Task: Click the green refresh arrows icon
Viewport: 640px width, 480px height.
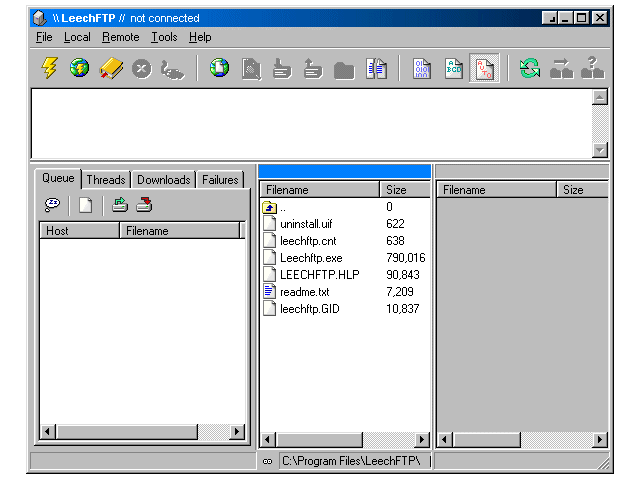Action: (x=529, y=68)
